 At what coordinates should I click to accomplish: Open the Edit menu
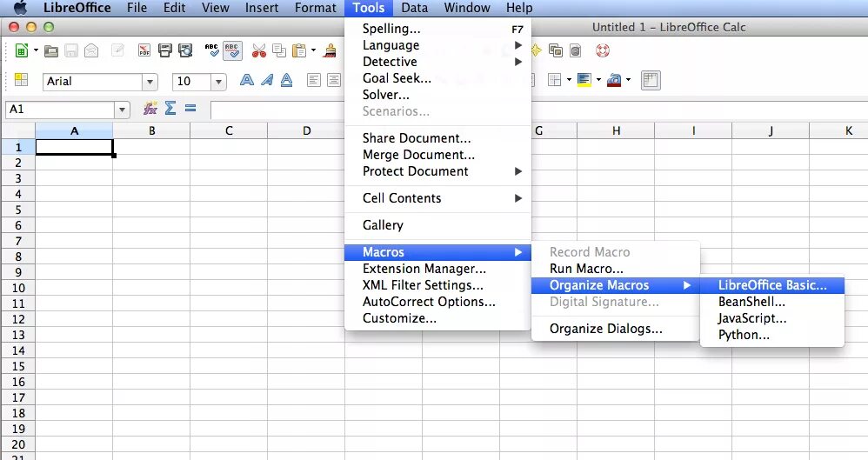pos(174,8)
